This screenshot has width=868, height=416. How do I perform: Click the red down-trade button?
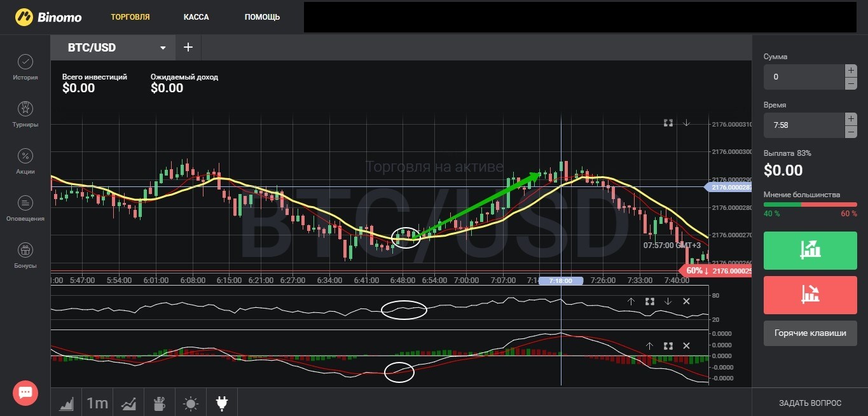click(x=810, y=294)
